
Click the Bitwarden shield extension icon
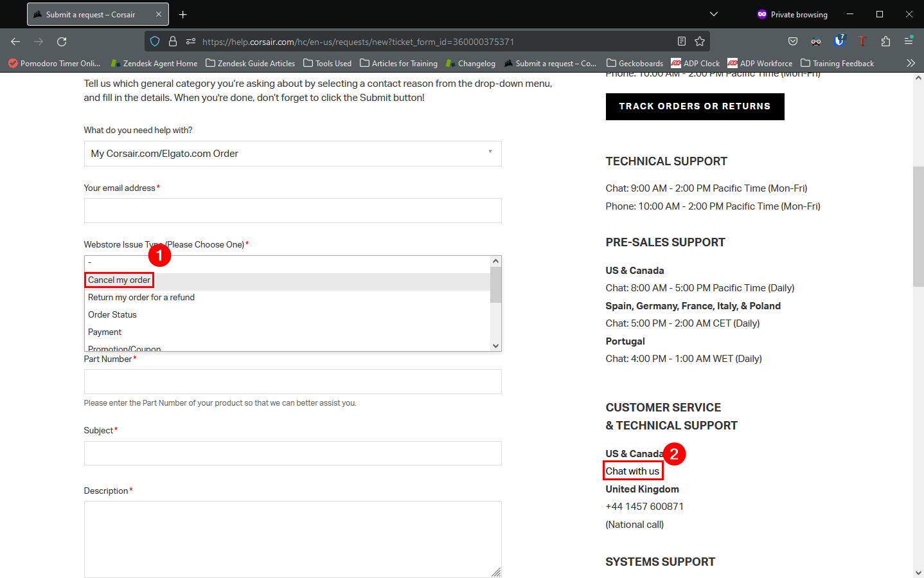[x=839, y=41]
